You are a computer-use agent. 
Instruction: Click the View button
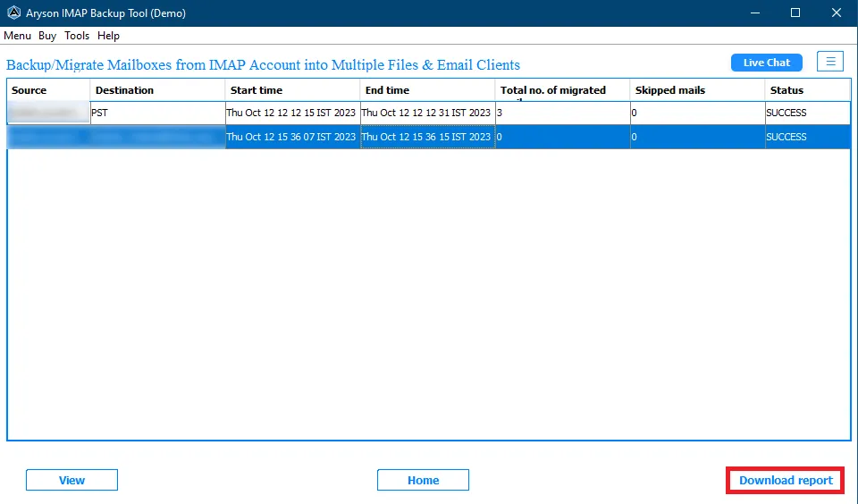coord(71,480)
